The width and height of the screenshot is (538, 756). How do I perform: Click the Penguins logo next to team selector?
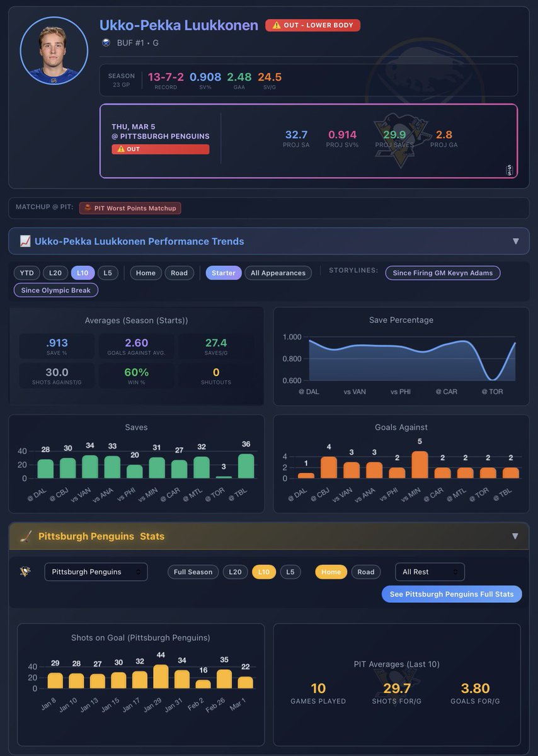pos(25,572)
